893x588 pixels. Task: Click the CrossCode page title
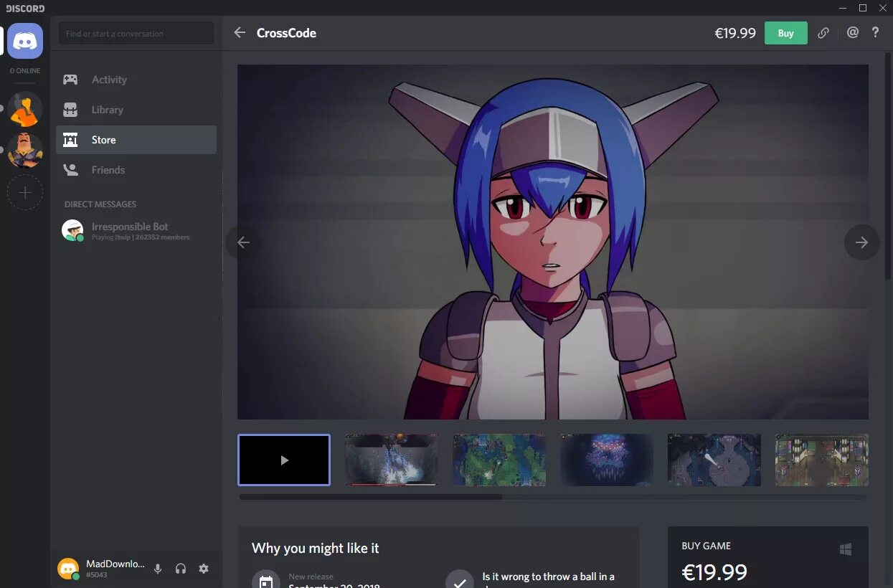286,33
